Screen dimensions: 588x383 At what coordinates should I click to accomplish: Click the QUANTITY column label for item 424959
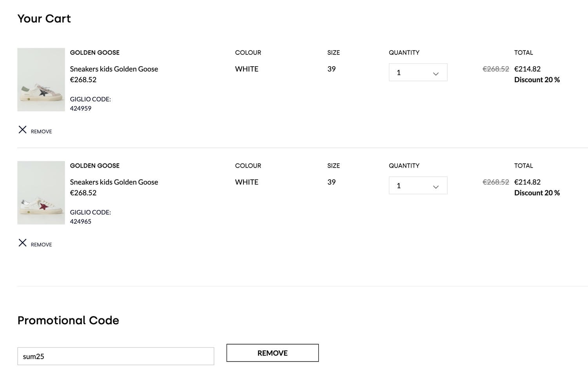coord(404,52)
